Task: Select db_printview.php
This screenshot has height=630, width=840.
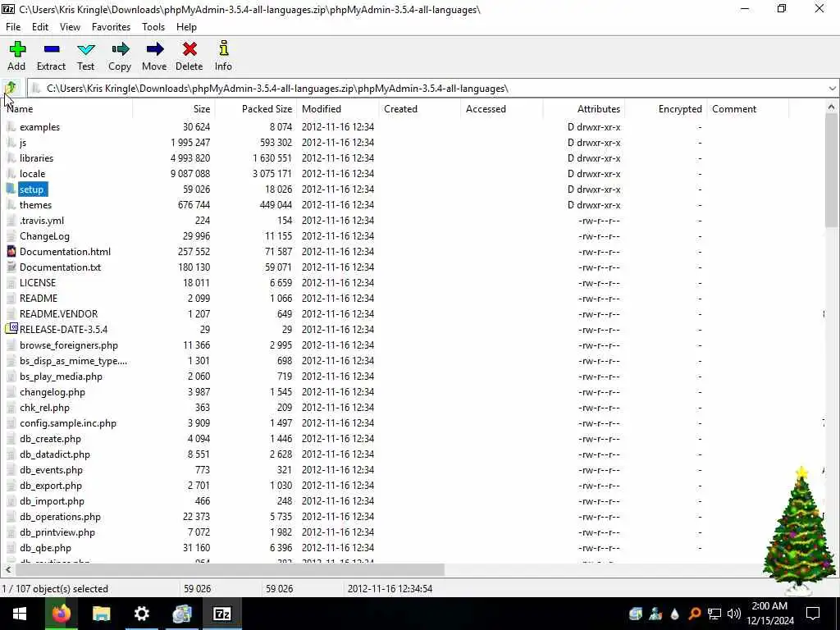Action: (57, 532)
